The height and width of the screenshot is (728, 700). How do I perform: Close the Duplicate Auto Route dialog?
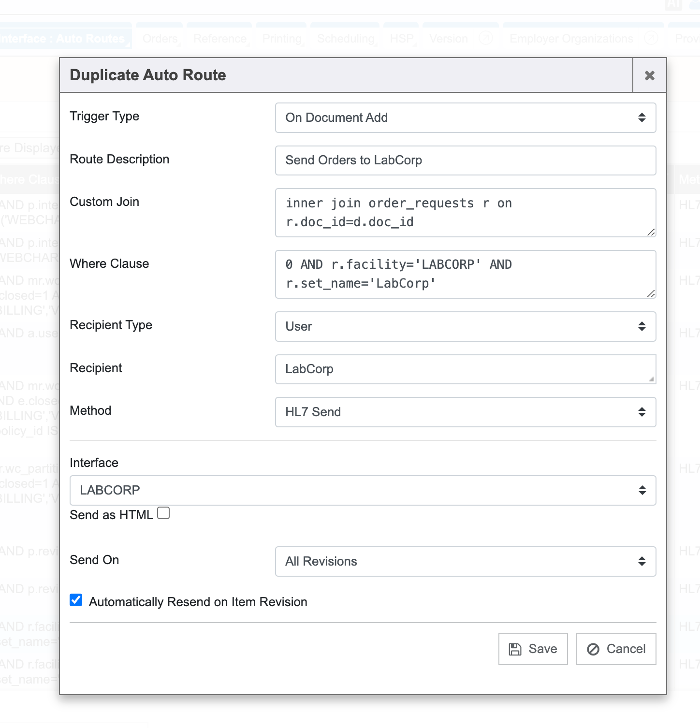(649, 75)
